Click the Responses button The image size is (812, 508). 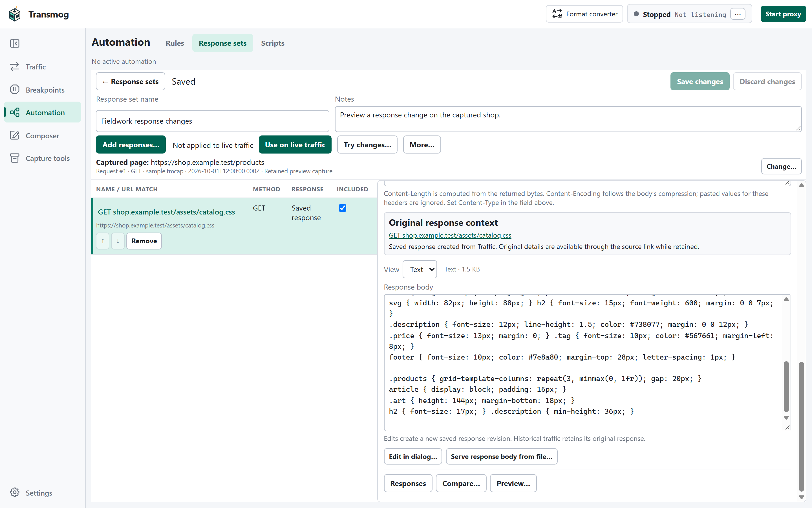coord(408,483)
